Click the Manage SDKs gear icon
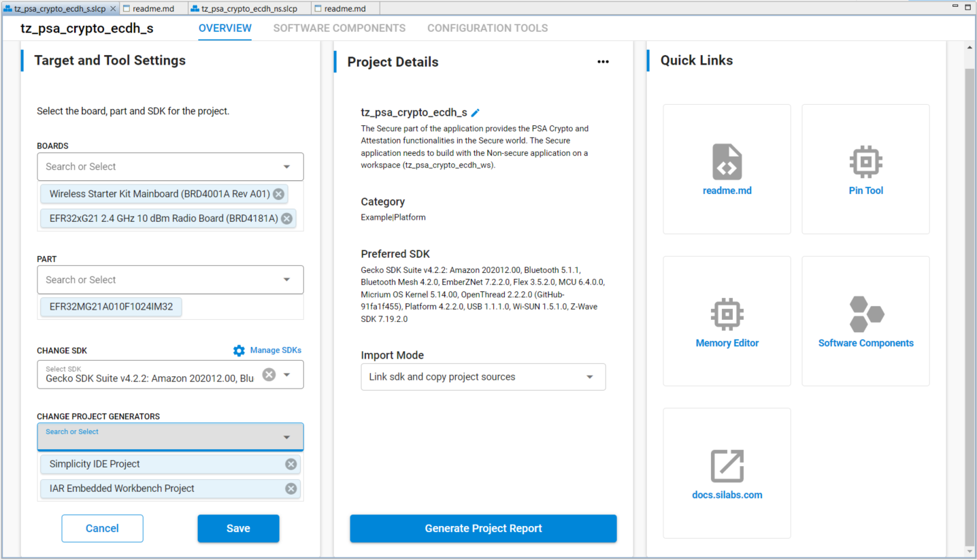 pos(239,350)
